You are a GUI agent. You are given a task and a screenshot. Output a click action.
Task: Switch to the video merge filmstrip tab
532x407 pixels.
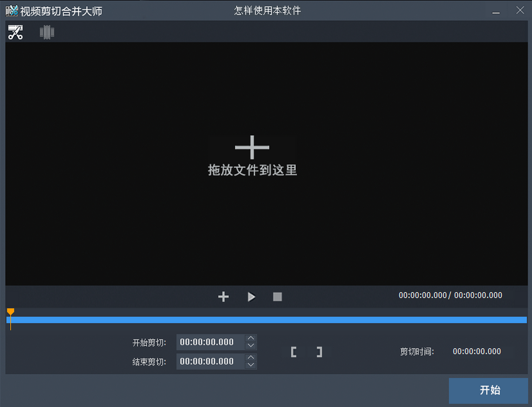47,32
